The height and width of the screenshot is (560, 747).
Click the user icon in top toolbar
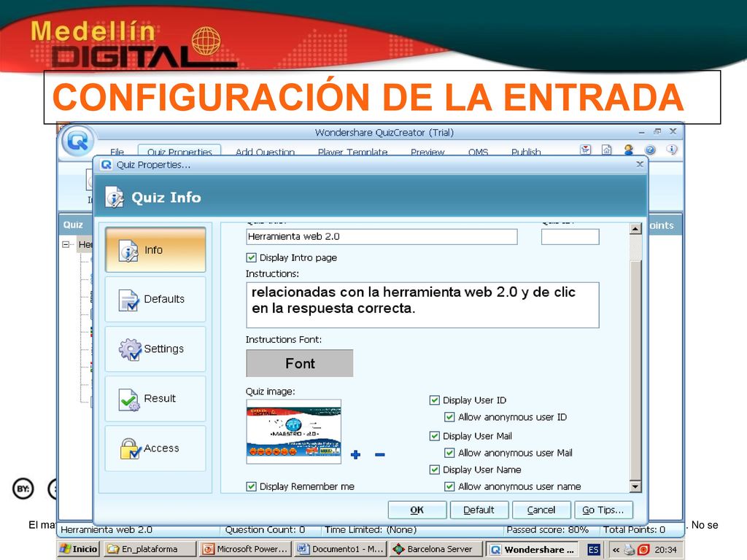(x=628, y=149)
